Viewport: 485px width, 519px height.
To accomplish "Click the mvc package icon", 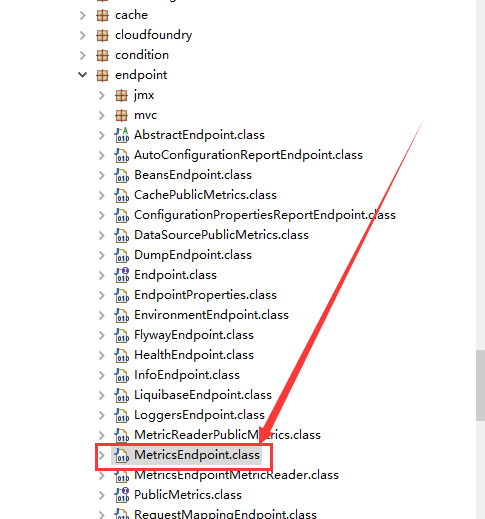I will tap(121, 115).
